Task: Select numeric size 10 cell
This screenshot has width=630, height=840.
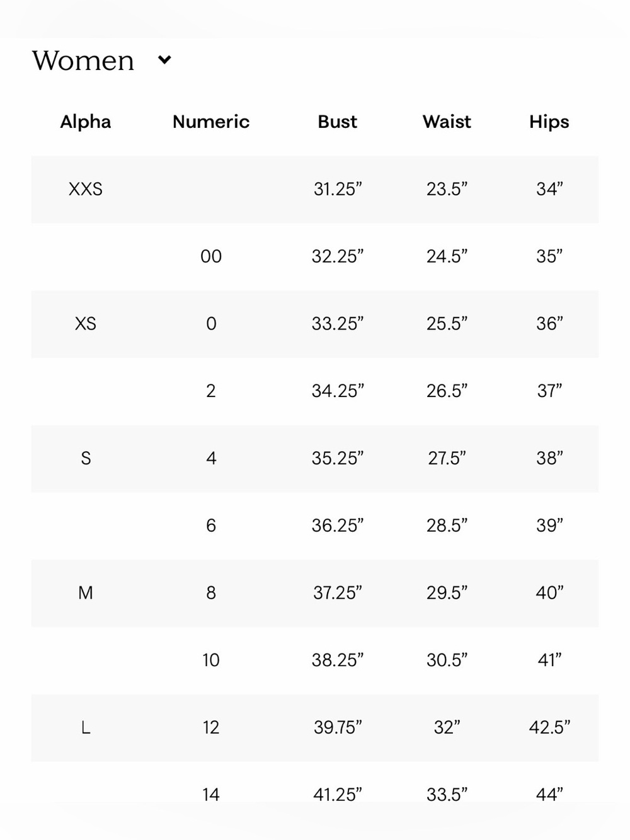Action: [211, 660]
